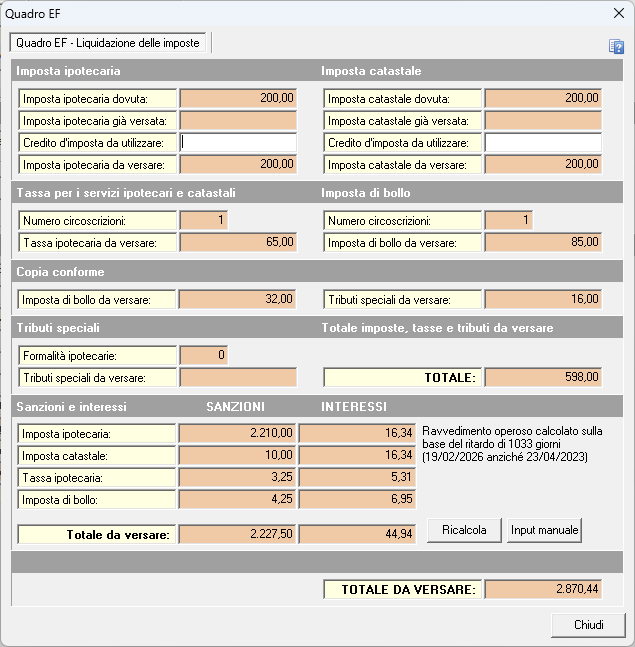Click the Interessi value for Imposta di bollo
Viewport: 635px width, 647px height.
[357, 498]
